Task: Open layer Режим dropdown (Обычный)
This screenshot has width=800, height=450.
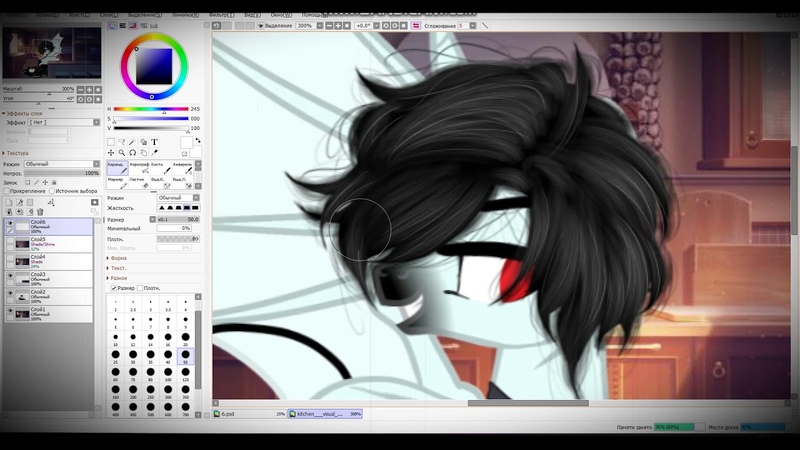Action: [62, 164]
